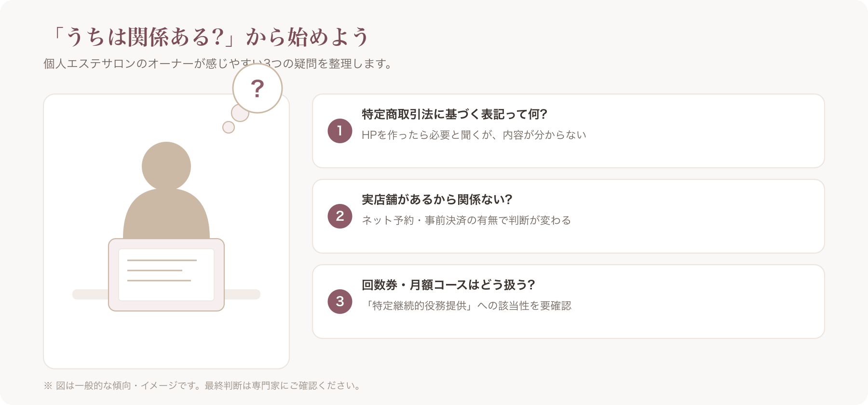Click the number 2 circle badge

[x=340, y=216]
